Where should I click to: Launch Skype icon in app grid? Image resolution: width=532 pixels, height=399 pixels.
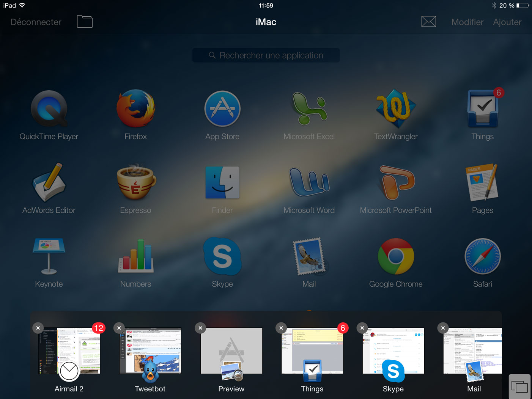[222, 256]
